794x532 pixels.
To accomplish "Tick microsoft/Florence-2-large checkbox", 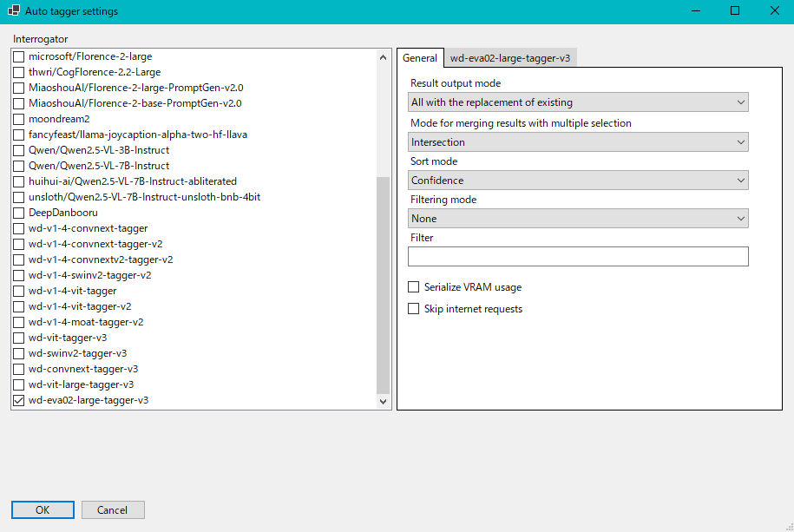I will [19, 56].
